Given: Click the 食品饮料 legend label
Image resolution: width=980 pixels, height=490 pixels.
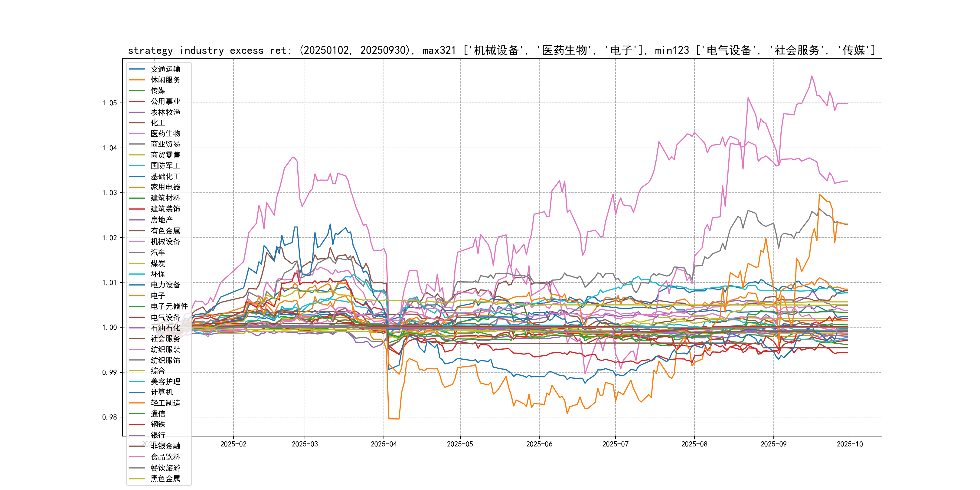Looking at the screenshot, I should [165, 457].
